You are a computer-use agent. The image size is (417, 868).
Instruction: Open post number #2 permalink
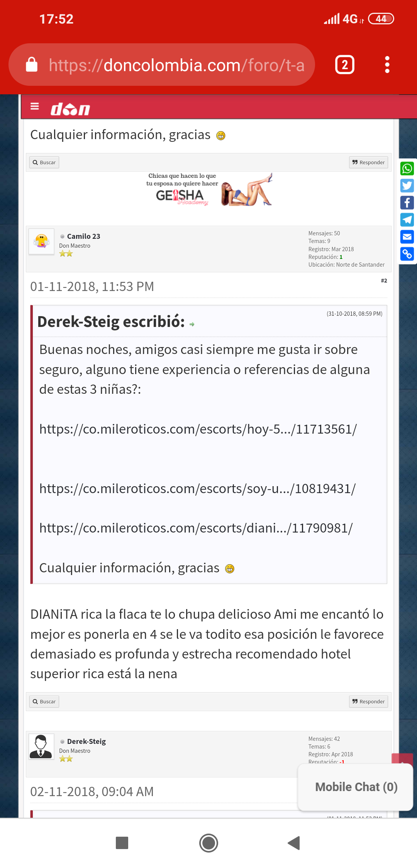[x=384, y=281]
